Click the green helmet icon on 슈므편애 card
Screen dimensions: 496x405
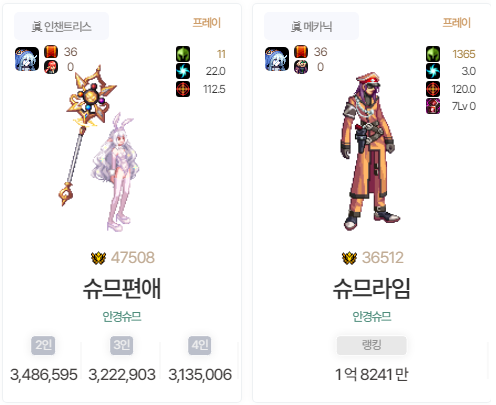coord(183,54)
